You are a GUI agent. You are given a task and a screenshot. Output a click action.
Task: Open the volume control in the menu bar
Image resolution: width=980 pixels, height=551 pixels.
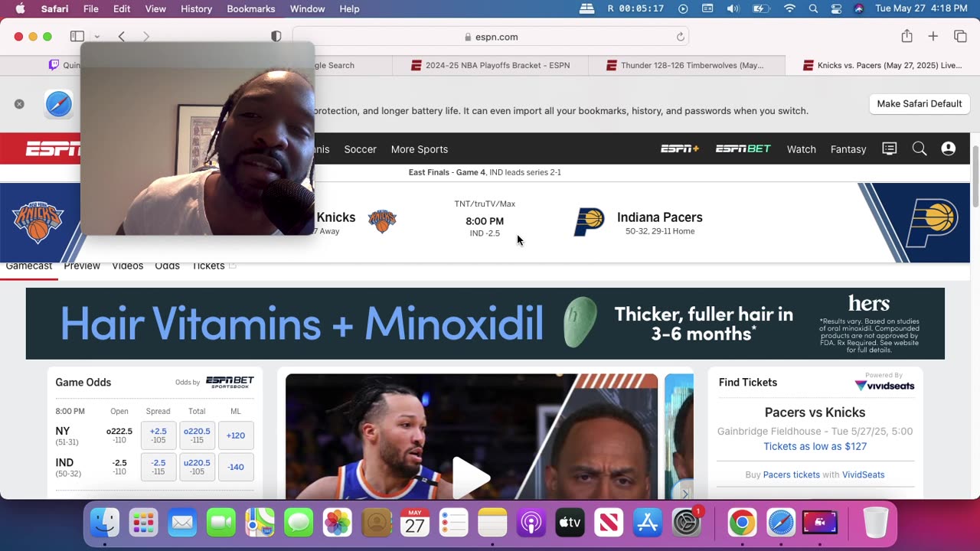pyautogui.click(x=733, y=8)
